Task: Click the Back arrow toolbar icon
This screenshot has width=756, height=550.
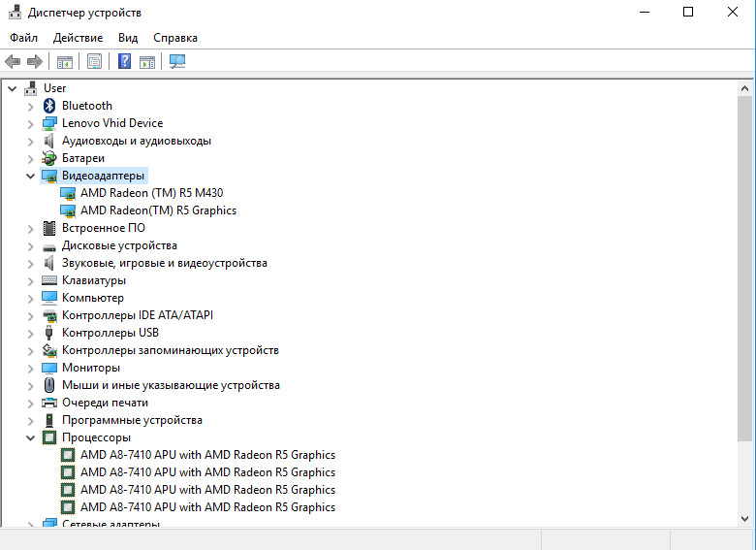Action: click(x=13, y=61)
